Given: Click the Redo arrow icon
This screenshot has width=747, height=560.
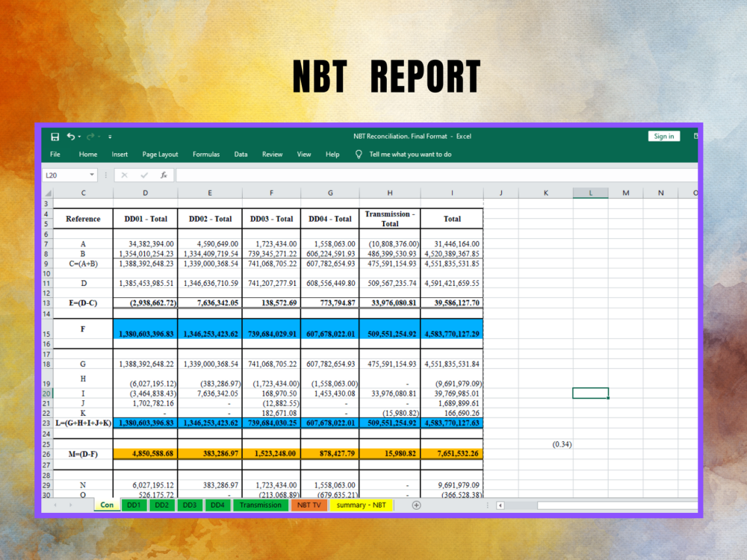Looking at the screenshot, I should click(x=90, y=136).
